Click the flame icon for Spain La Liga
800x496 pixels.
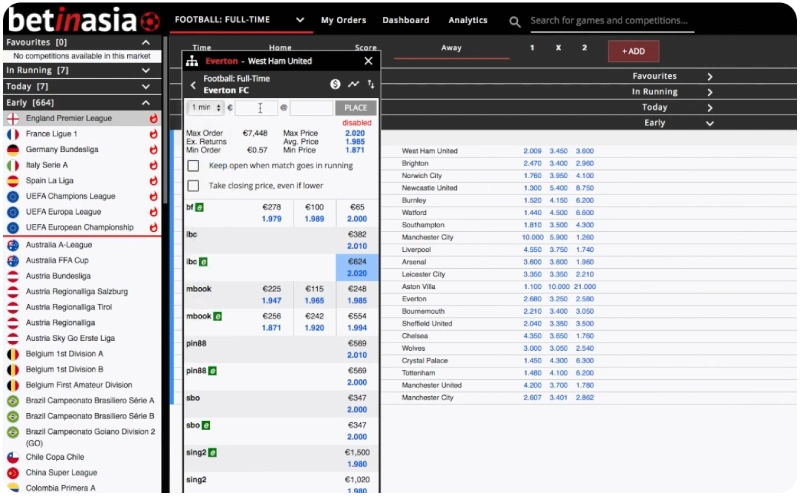tap(153, 181)
